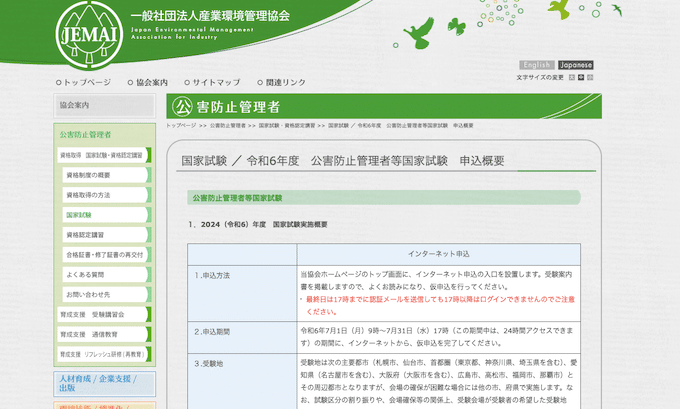
Task: Click 一般社団法人産業環境管理協会 header title
Action: pyautogui.click(x=210, y=16)
